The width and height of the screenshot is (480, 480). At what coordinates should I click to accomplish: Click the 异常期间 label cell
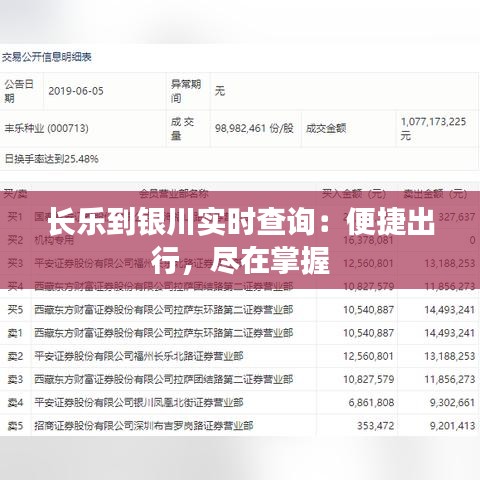pyautogui.click(x=186, y=91)
